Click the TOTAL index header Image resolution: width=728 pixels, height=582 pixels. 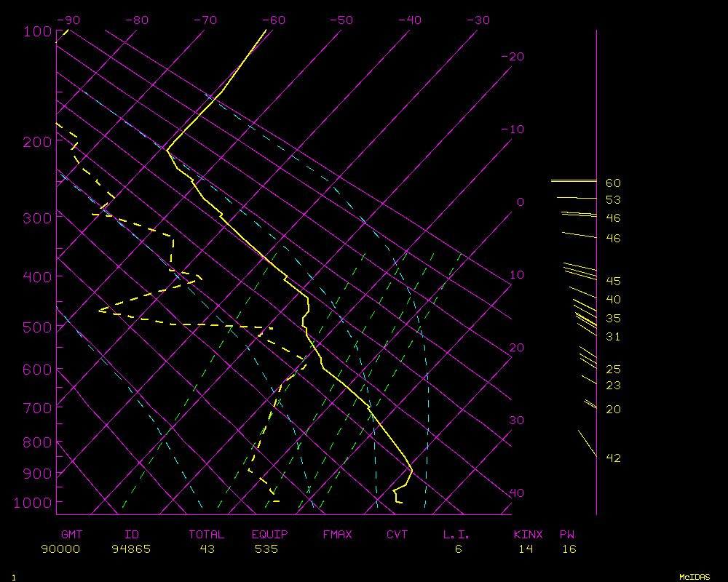(207, 535)
